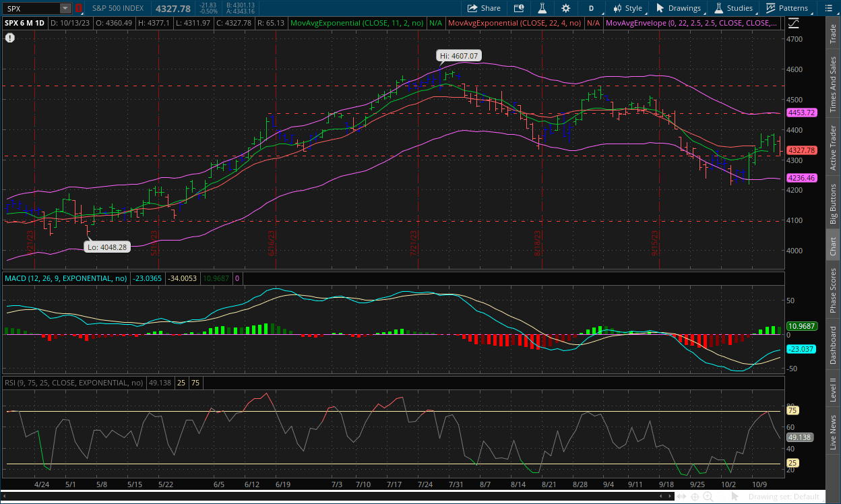This screenshot has width=841, height=504.
Task: Click the R: 65.13 range value
Action: point(270,23)
